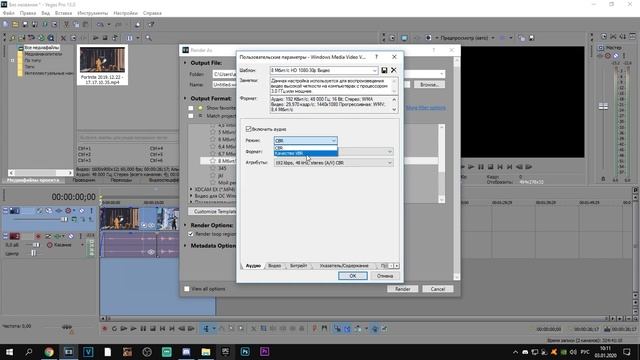Click the timeline Pause button
The width and height of the screenshot is (640, 360).
pos(143,329)
